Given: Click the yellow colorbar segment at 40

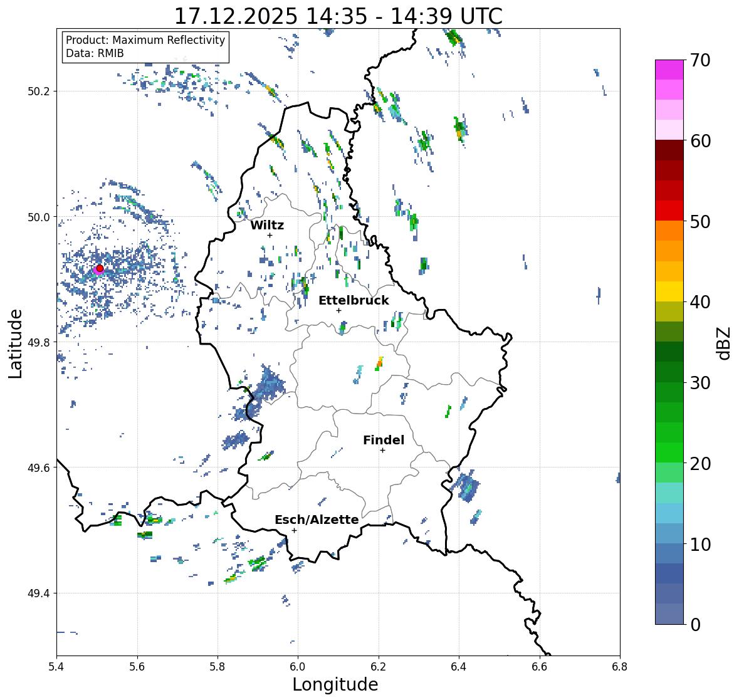Looking at the screenshot, I should pos(669,291).
